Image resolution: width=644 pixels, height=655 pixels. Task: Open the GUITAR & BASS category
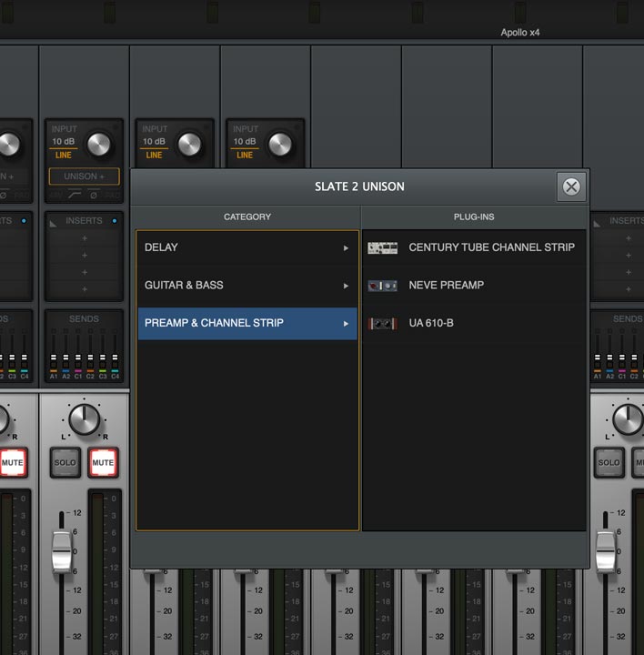247,286
